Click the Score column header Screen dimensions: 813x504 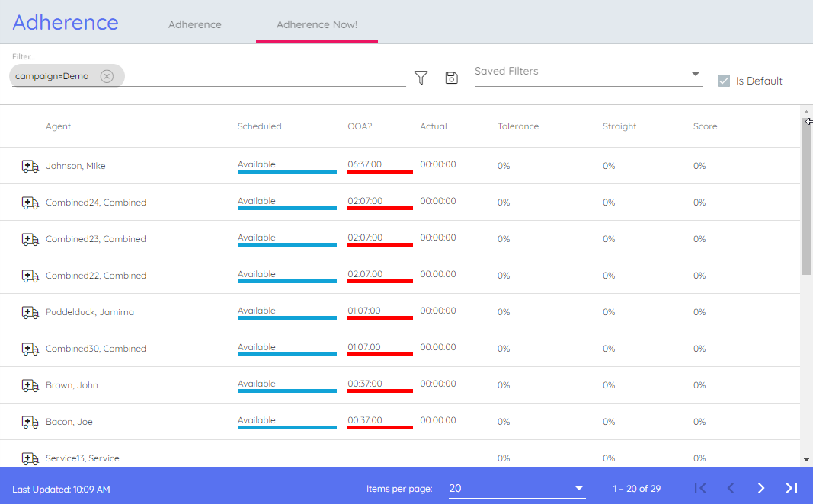705,126
